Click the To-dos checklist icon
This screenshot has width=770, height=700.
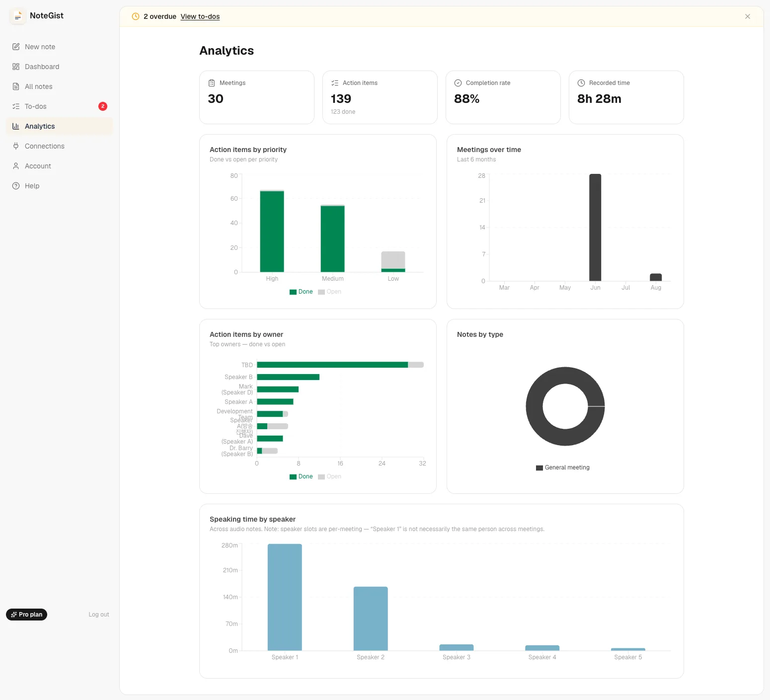pyautogui.click(x=16, y=106)
